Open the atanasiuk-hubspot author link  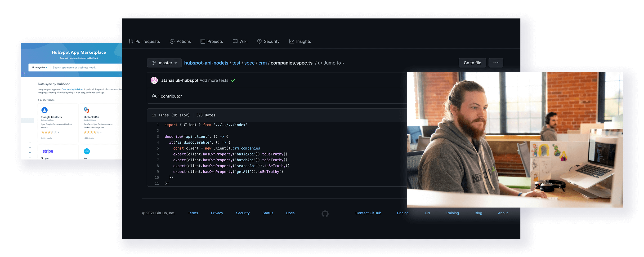(x=180, y=80)
